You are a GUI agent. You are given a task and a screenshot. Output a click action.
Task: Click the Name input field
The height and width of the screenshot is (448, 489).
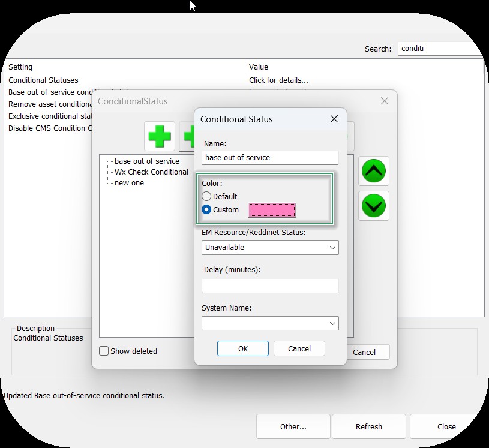(x=270, y=158)
